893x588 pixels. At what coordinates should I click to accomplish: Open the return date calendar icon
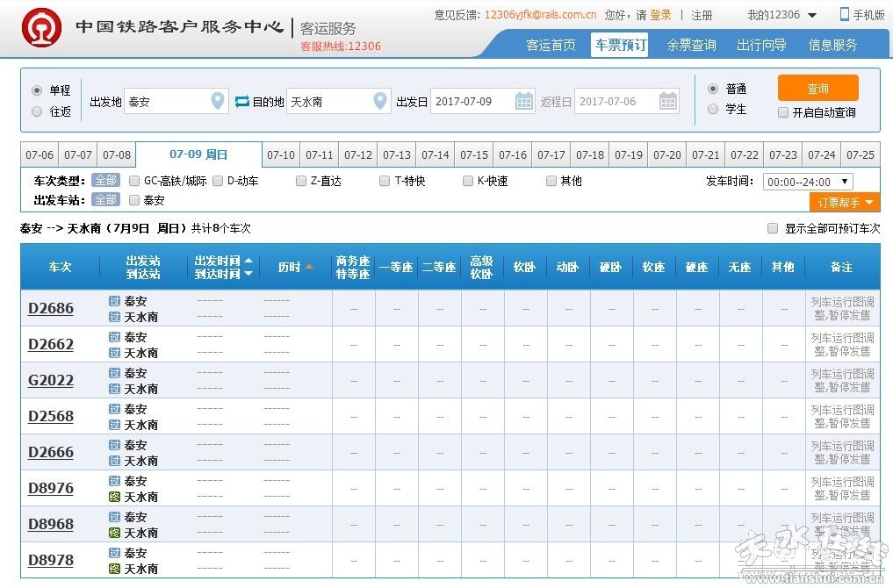click(x=667, y=102)
